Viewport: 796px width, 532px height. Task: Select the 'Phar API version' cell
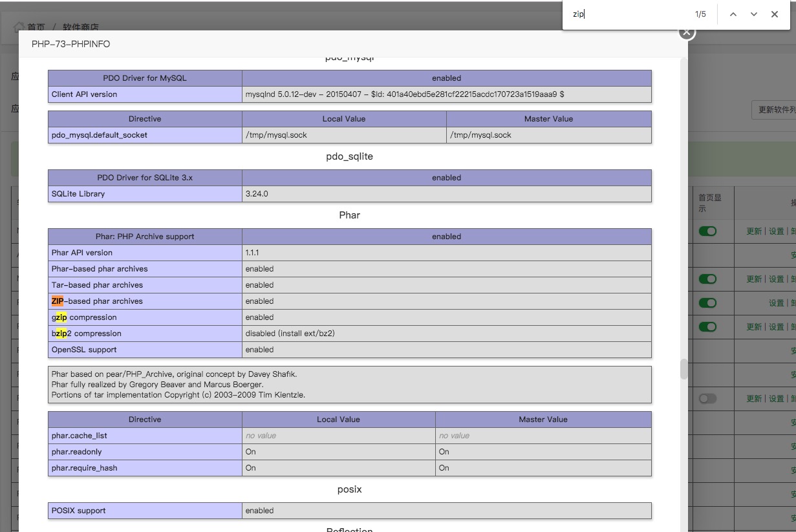[x=145, y=253]
